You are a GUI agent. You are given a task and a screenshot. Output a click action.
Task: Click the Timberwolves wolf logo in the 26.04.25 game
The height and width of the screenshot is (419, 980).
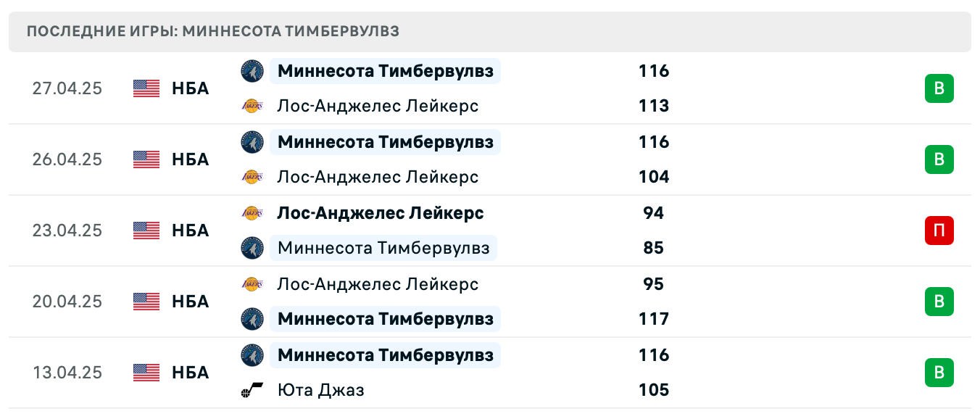[x=252, y=142]
